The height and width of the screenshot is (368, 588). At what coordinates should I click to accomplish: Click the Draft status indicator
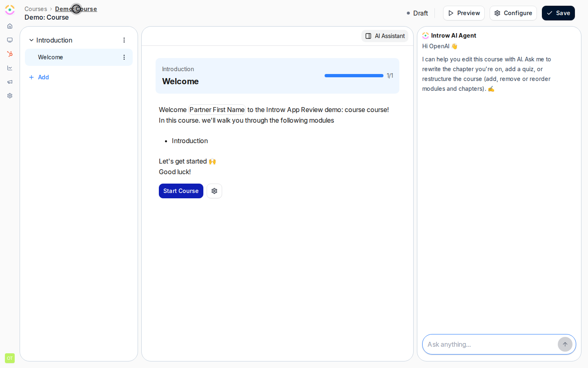coord(417,13)
